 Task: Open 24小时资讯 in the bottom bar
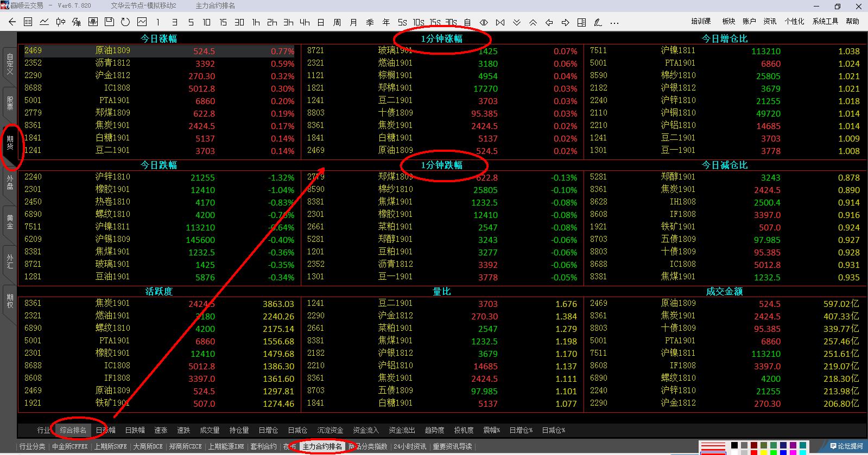coord(410,446)
